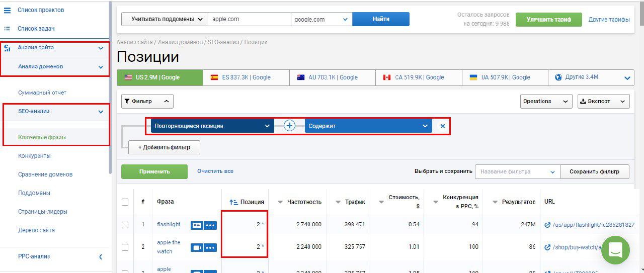Click the task list icon beside Список задач
Image resolution: width=644 pixels, height=273 pixels.
[7, 29]
